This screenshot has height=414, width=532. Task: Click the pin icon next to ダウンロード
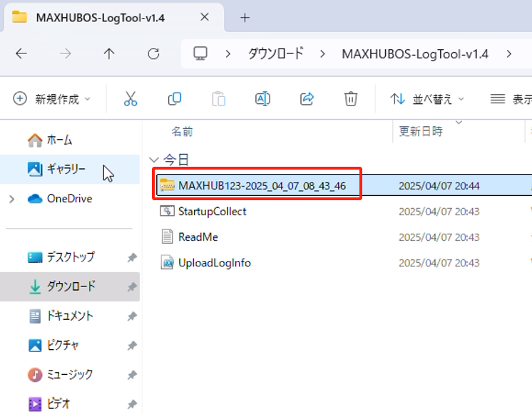[x=132, y=287]
